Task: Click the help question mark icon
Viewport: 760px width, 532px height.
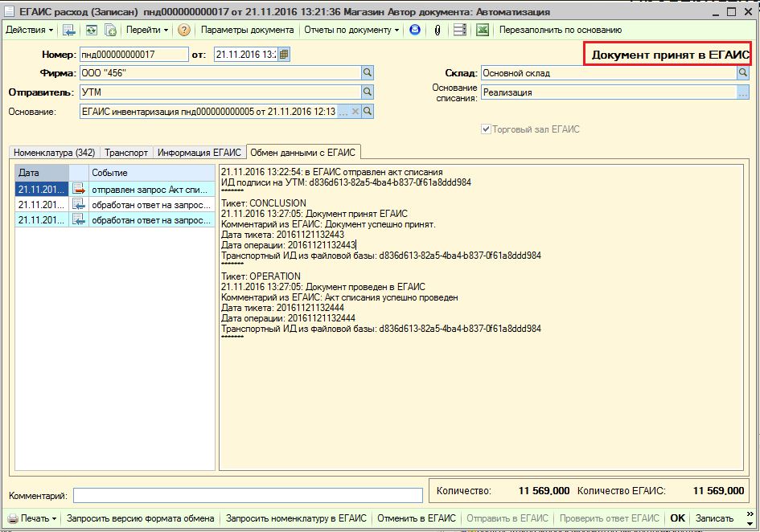Action: point(183,30)
